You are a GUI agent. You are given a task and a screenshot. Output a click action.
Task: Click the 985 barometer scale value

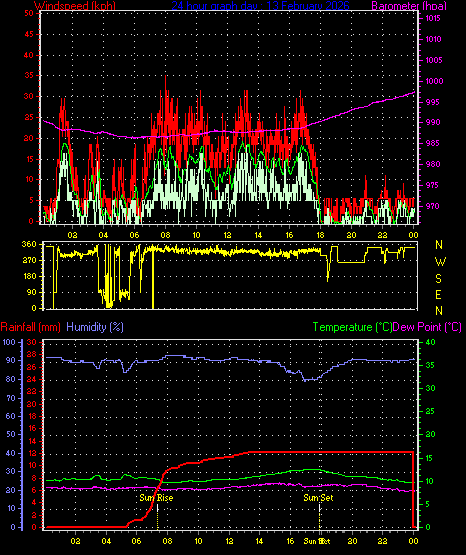(432, 143)
